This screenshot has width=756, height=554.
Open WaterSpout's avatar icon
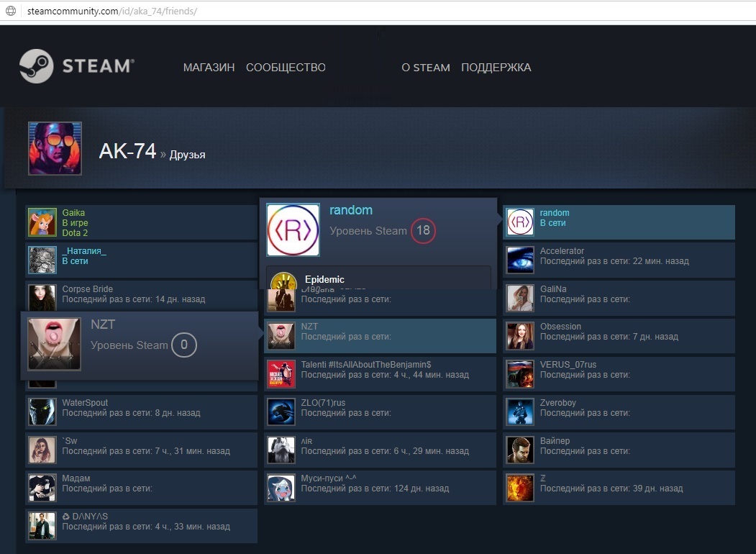point(42,412)
